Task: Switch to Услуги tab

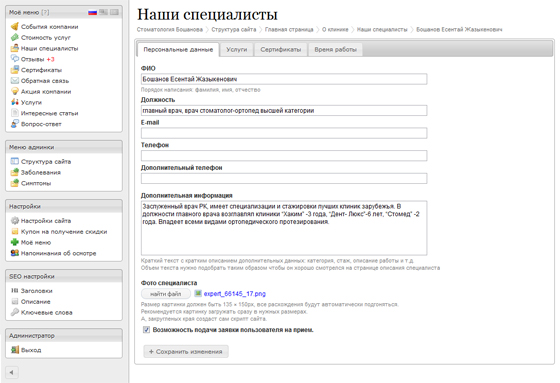Action: click(236, 50)
